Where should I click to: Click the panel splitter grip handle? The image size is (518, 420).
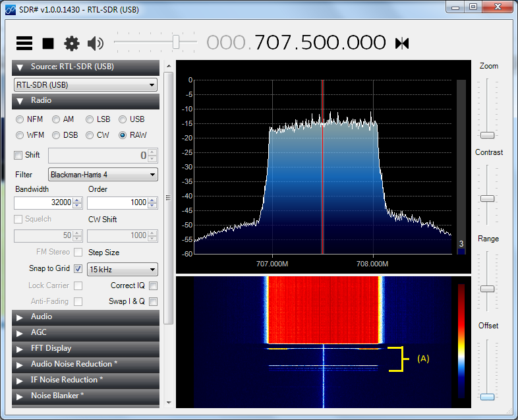coord(168,198)
